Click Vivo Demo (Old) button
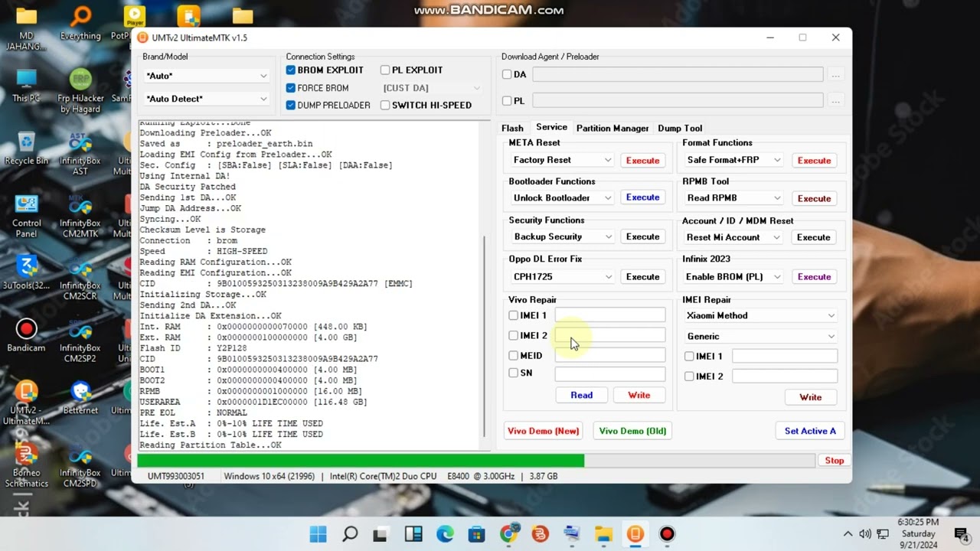The height and width of the screenshot is (551, 980). 632,431
